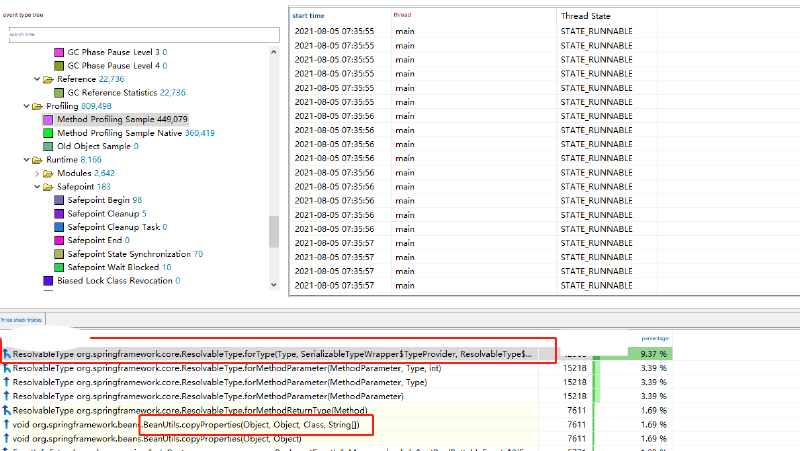Select the stack traces tab
800x451 pixels.
pyautogui.click(x=22, y=320)
